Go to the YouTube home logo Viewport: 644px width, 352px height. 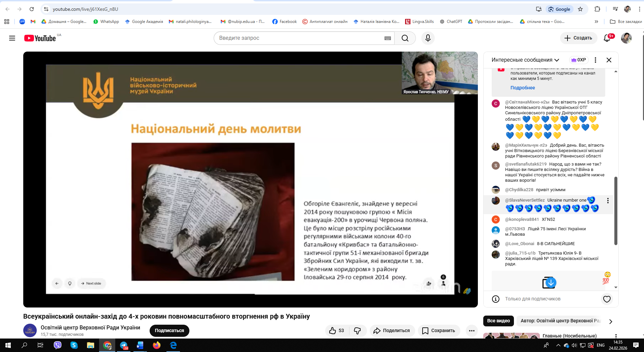coord(40,38)
